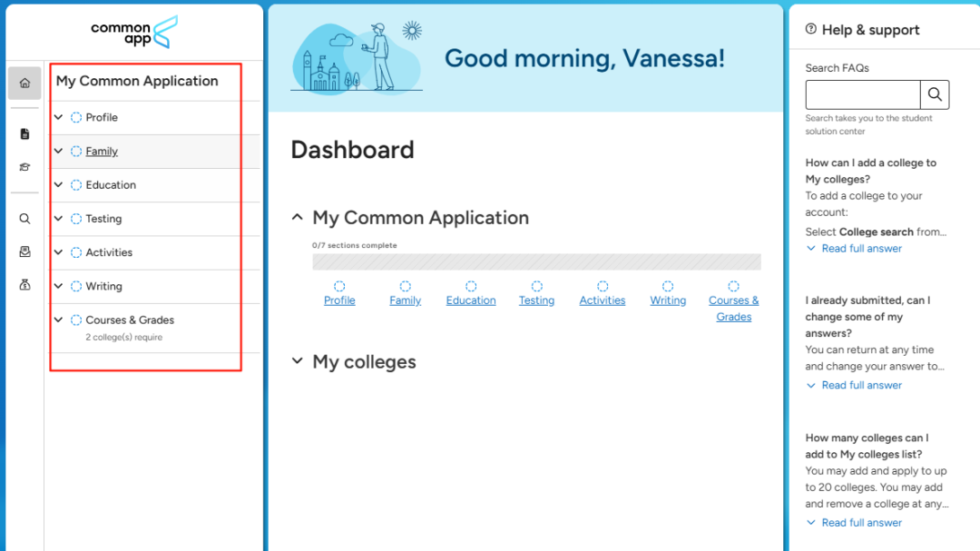
Task: Collapse the My Common Application dashboard section
Action: pos(297,218)
